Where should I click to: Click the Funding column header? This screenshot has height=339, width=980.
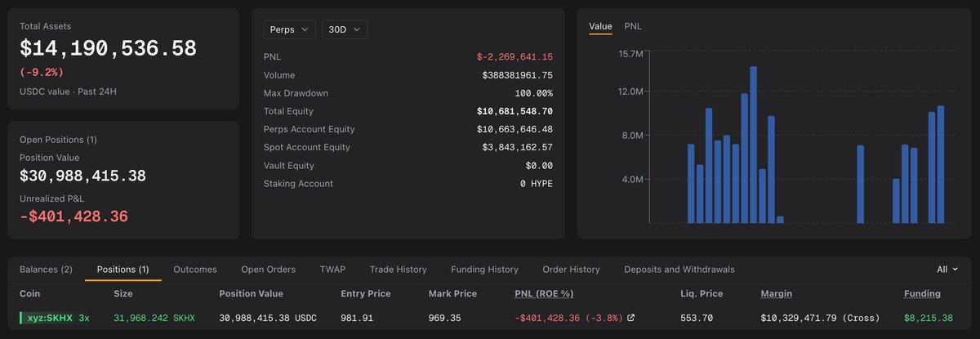(922, 293)
